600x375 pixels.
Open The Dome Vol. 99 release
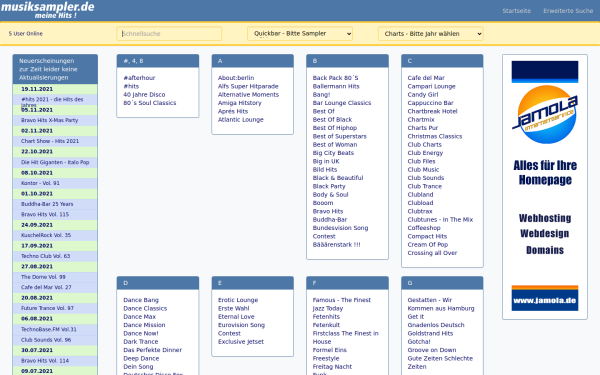pos(43,277)
